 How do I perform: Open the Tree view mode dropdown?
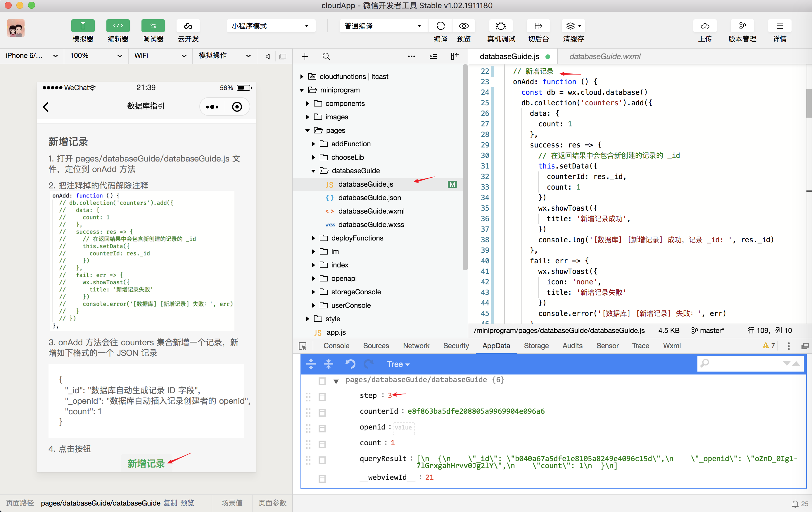click(x=398, y=364)
